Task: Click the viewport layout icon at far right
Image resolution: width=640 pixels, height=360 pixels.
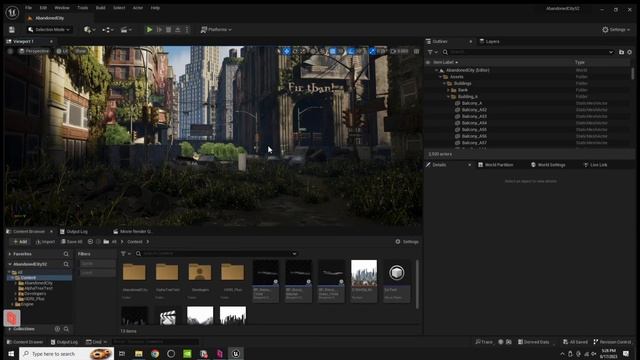Action: pos(416,51)
